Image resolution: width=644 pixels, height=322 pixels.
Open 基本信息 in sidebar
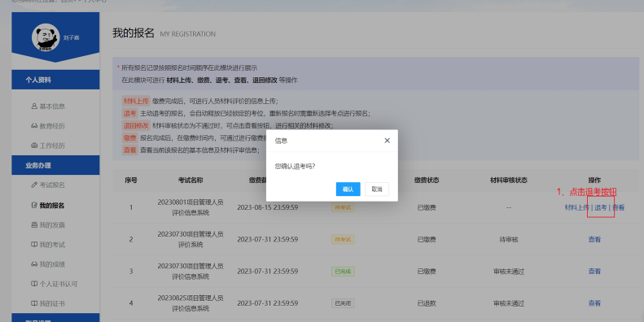click(x=52, y=107)
